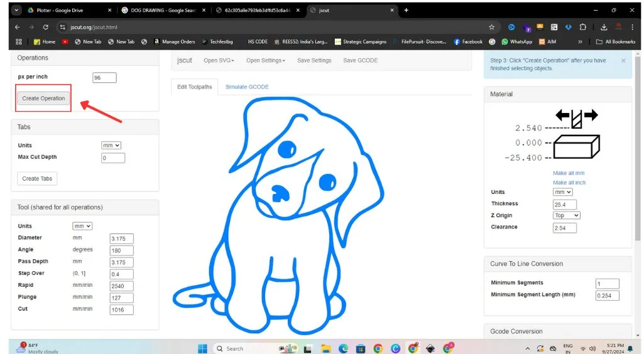This screenshot has height=354, width=644.
Task: Open the Open SVG dropdown menu
Action: (x=219, y=61)
